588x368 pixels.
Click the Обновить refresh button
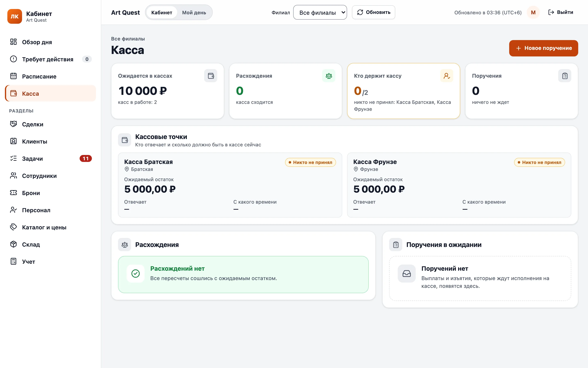tap(373, 12)
